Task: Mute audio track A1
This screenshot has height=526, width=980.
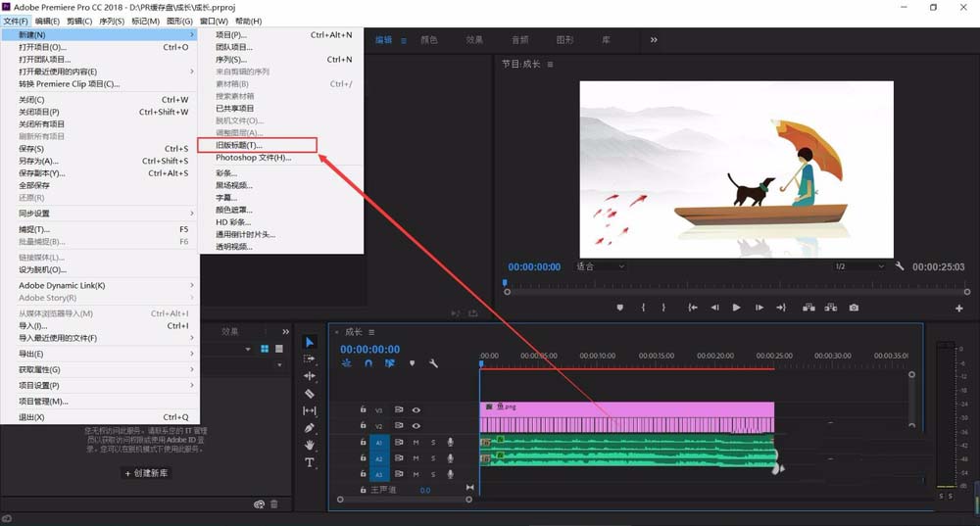Action: (x=416, y=443)
